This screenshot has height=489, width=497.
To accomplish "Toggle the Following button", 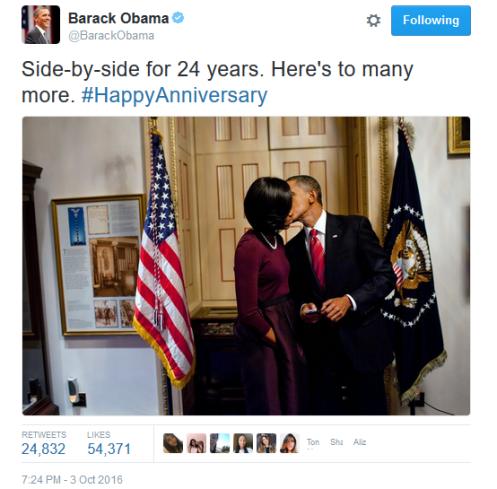I will (x=431, y=20).
